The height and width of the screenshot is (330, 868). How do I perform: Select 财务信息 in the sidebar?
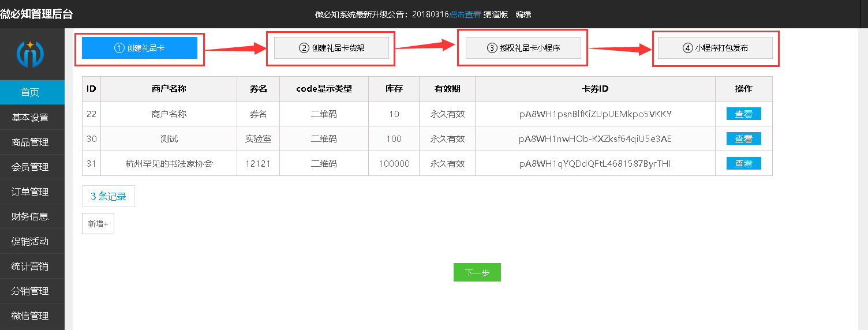pyautogui.click(x=32, y=217)
